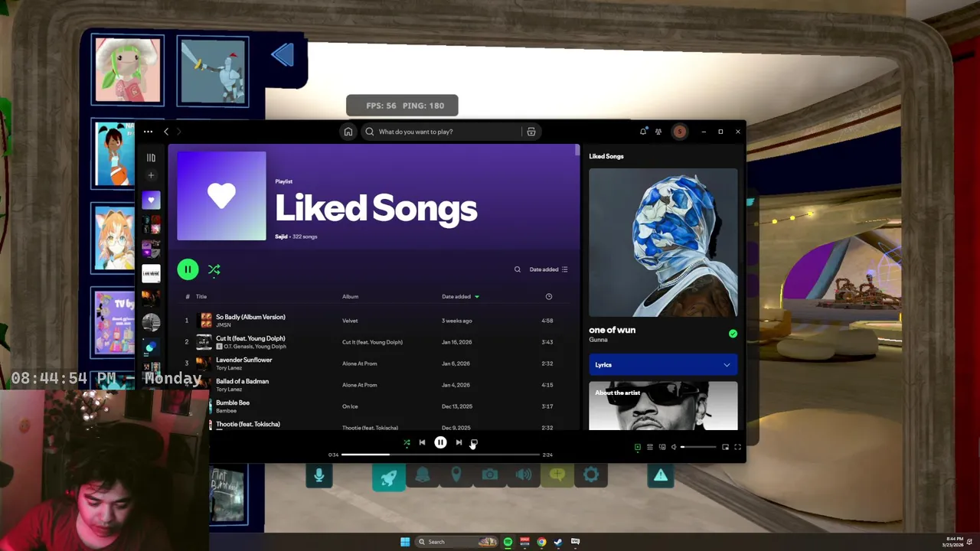The width and height of the screenshot is (980, 551).
Task: Expand Lyrics section
Action: [x=663, y=365]
